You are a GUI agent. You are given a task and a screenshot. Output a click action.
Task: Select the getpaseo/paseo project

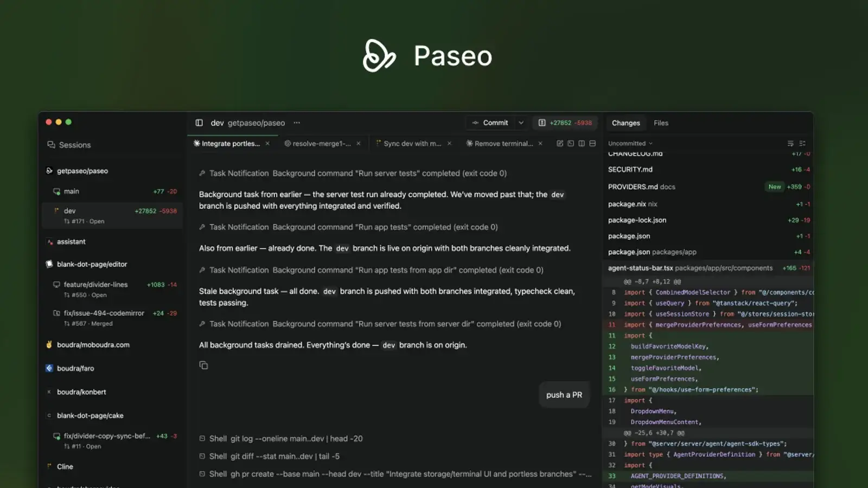pos(82,171)
